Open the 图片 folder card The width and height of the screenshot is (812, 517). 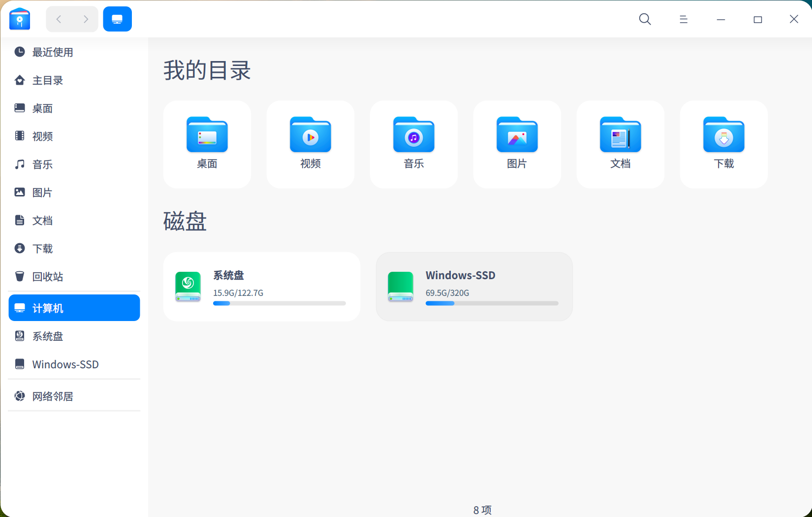517,144
